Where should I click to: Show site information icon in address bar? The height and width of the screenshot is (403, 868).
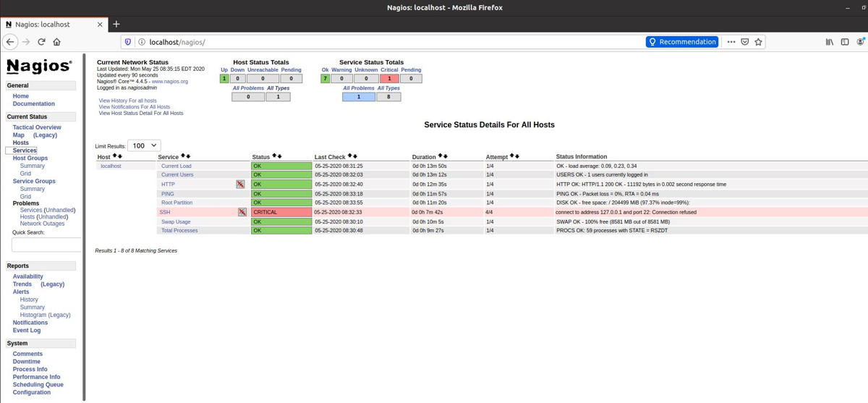point(142,42)
